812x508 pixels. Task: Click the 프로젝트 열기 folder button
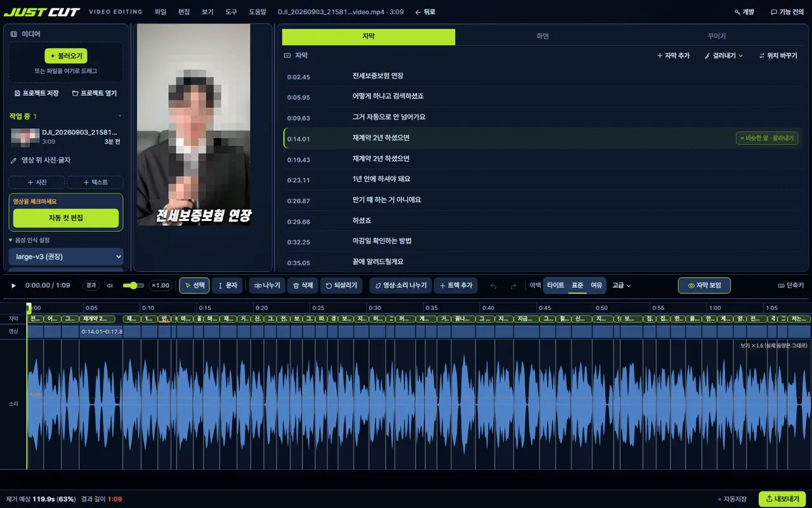pyautogui.click(x=95, y=93)
